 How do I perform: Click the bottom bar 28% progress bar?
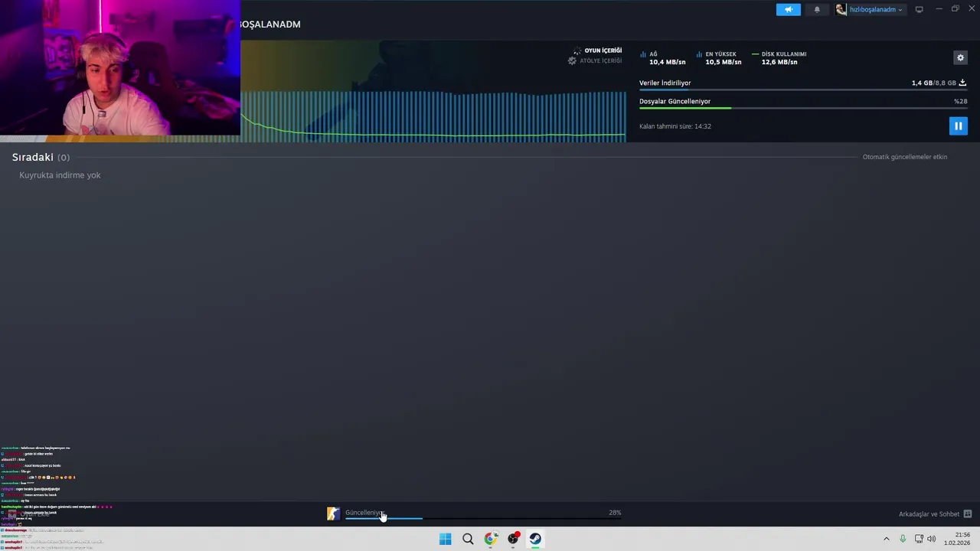click(483, 519)
